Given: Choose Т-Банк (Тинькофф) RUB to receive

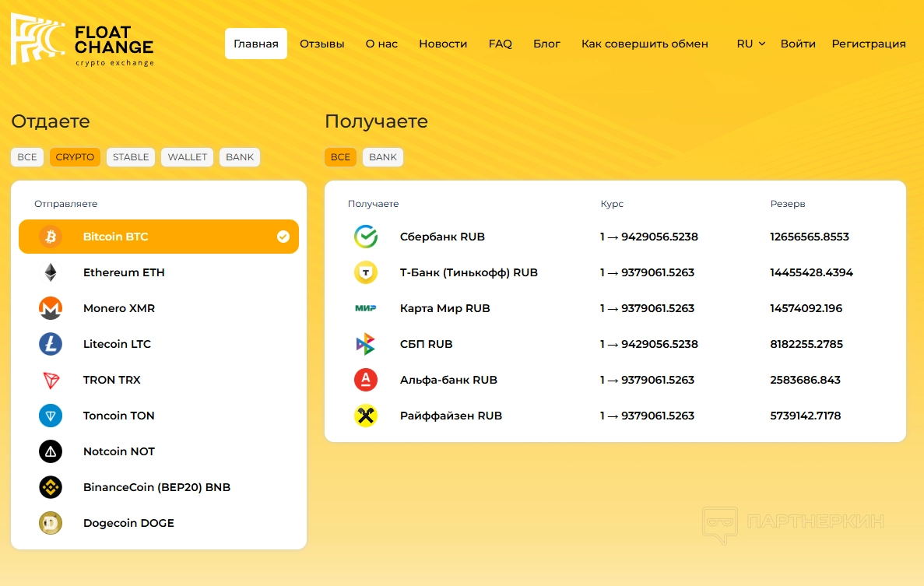Looking at the screenshot, I should (615, 272).
